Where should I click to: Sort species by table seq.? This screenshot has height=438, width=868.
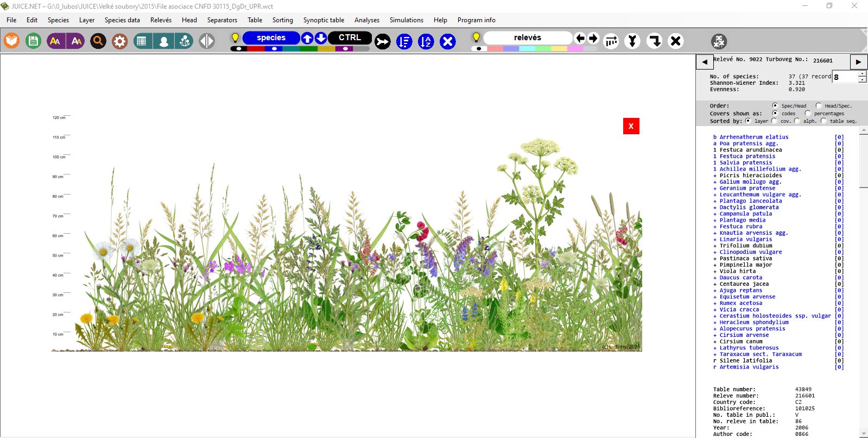pyautogui.click(x=823, y=121)
